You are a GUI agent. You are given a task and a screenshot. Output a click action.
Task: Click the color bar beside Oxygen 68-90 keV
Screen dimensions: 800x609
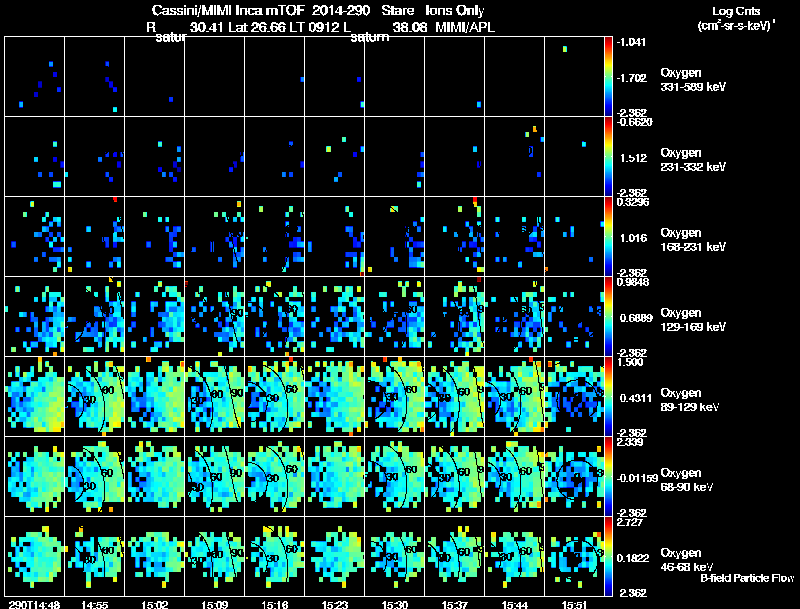608,477
